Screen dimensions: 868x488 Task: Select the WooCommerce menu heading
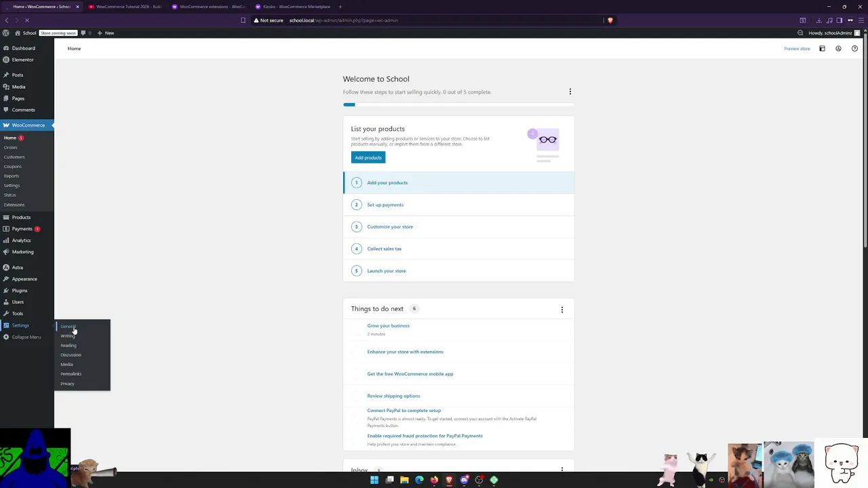click(27, 125)
